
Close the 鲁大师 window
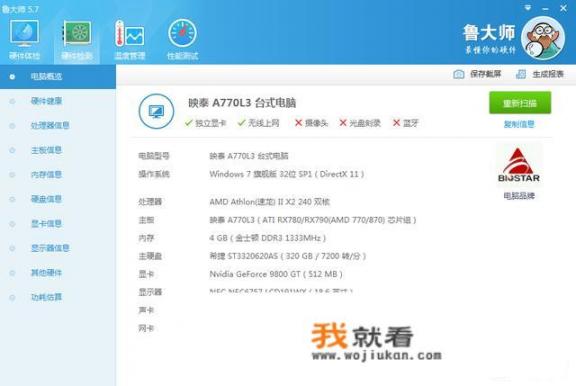click(563, 8)
